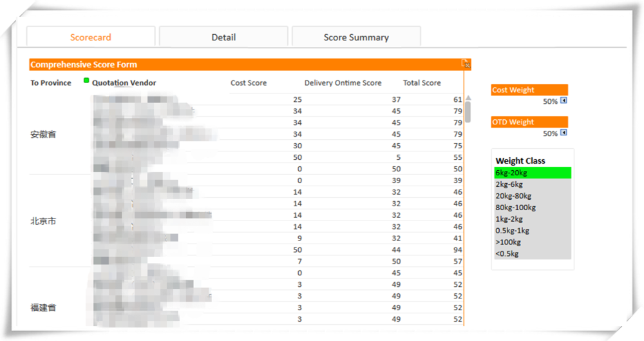644x341 pixels.
Task: Click the export to Excel icon
Action: [466, 64]
